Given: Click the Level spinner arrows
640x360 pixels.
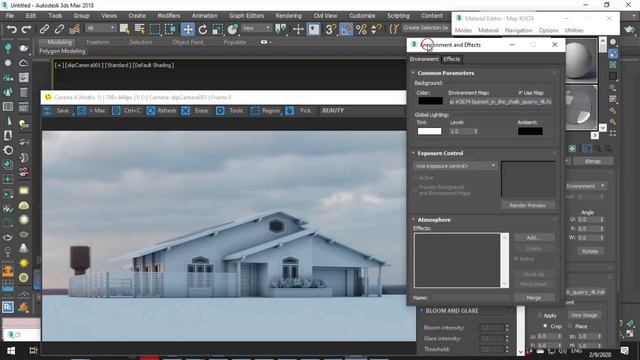Looking at the screenshot, I should click(x=476, y=131).
